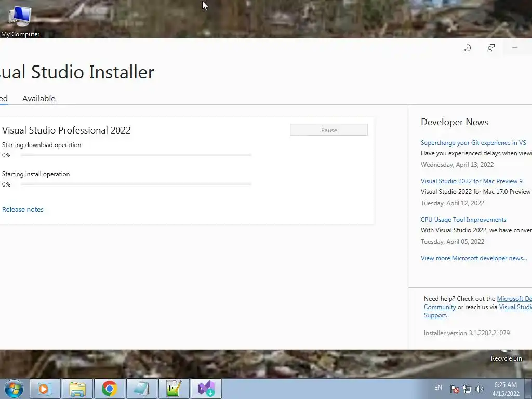
Task: Open the Windows Start menu
Action: coord(14,389)
